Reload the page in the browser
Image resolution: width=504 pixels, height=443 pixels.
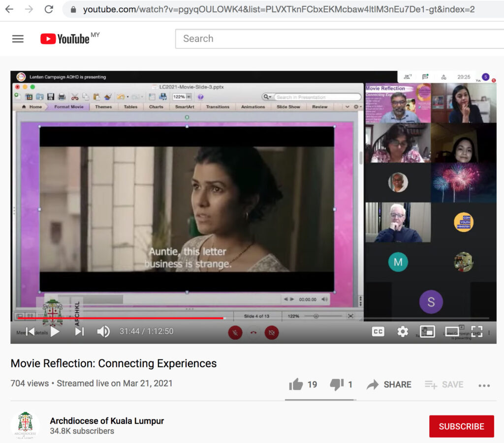[x=49, y=9]
